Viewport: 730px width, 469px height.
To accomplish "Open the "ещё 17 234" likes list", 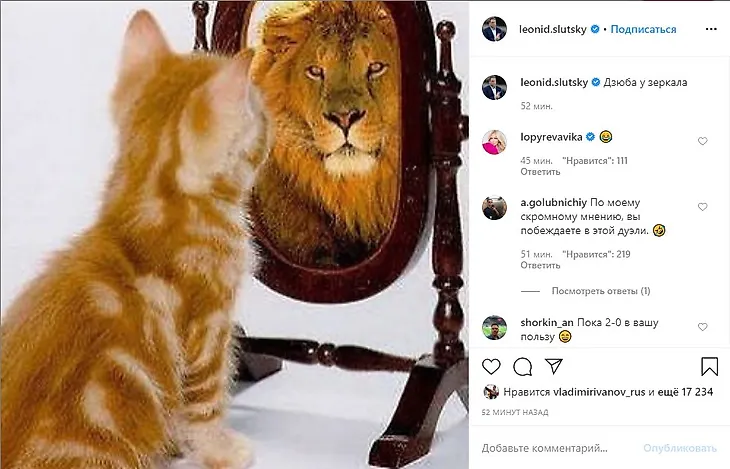I will tap(680, 393).
